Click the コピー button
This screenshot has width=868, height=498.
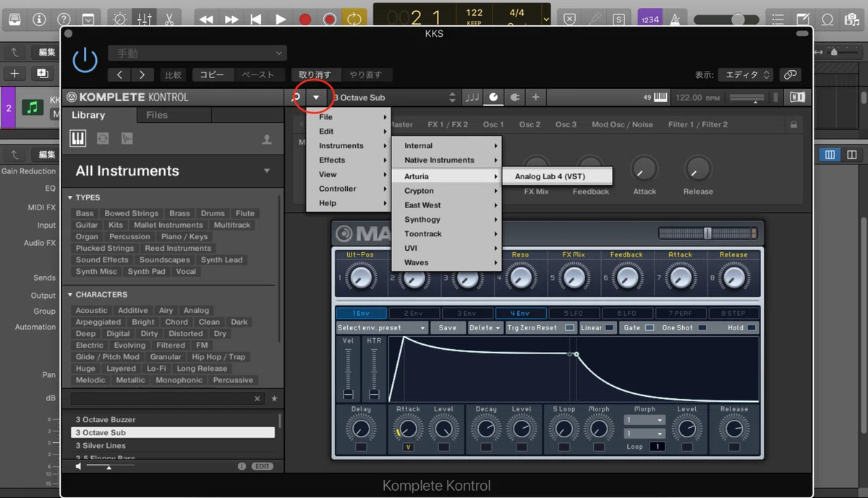pyautogui.click(x=213, y=74)
